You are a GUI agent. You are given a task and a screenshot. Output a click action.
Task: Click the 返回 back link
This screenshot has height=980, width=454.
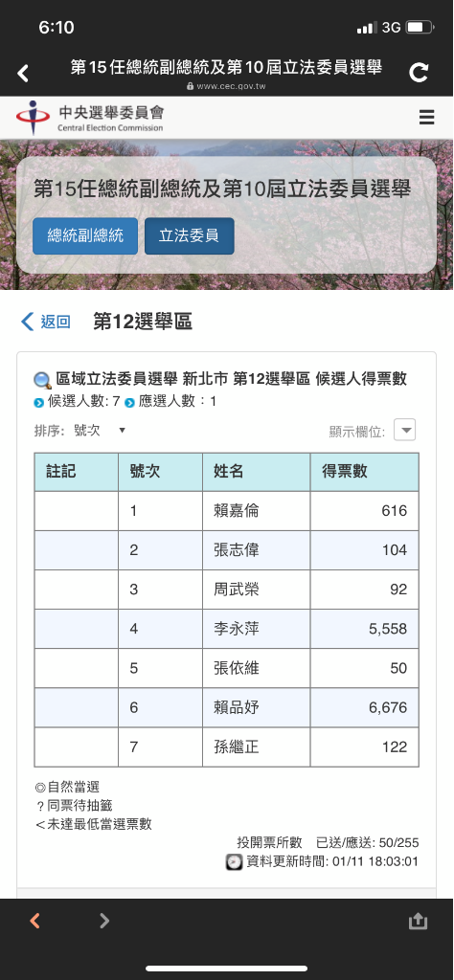tap(46, 322)
